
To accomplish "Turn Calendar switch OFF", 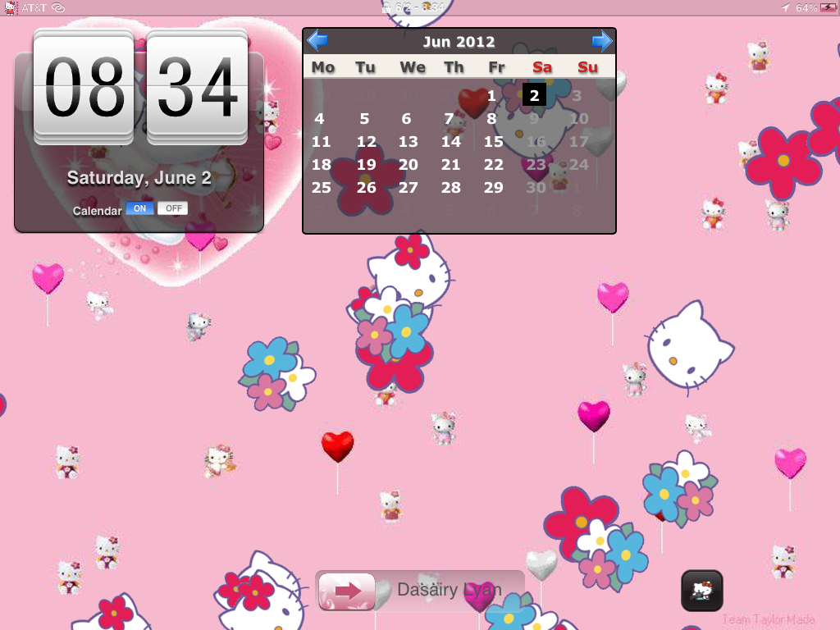I will point(173,208).
